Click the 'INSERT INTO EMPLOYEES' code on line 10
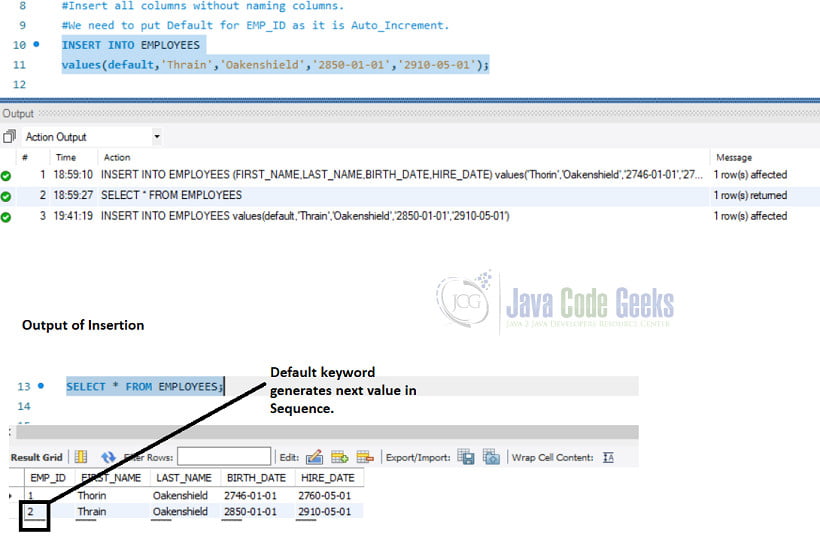820x552 pixels. (130, 45)
